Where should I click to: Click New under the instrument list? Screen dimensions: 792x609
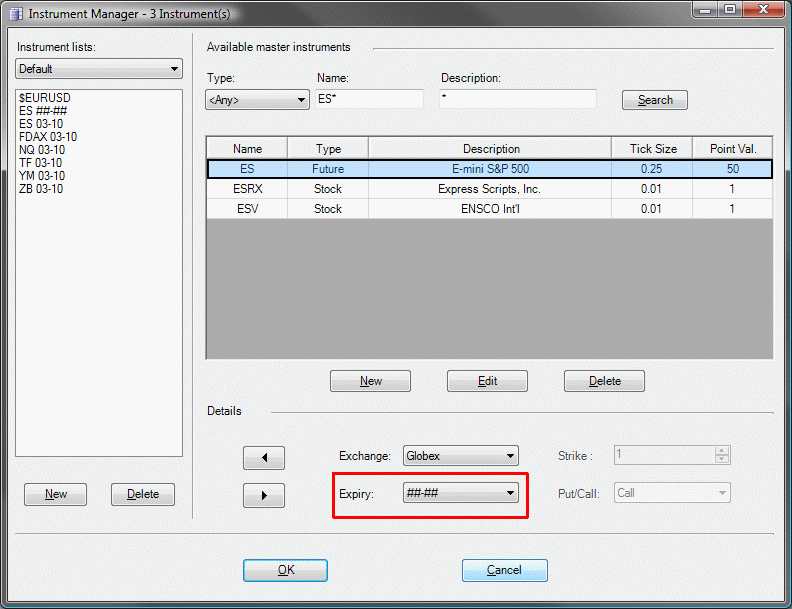click(x=56, y=494)
